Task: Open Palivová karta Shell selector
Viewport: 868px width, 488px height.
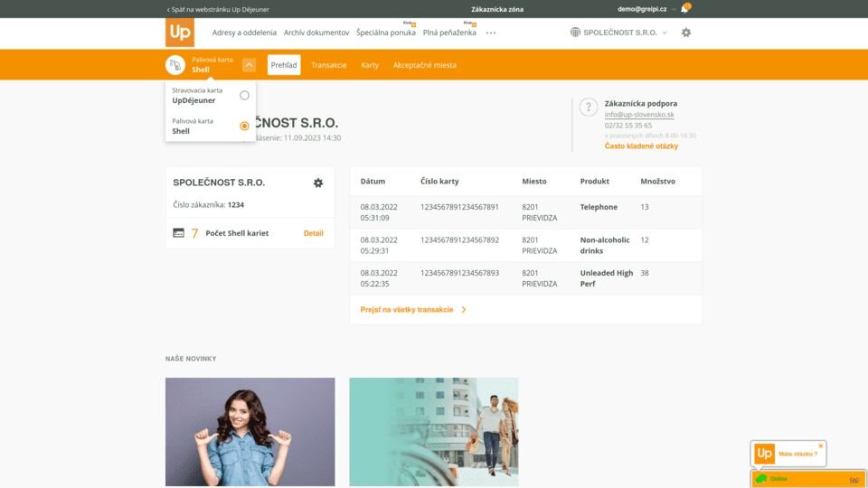Action: point(212,65)
